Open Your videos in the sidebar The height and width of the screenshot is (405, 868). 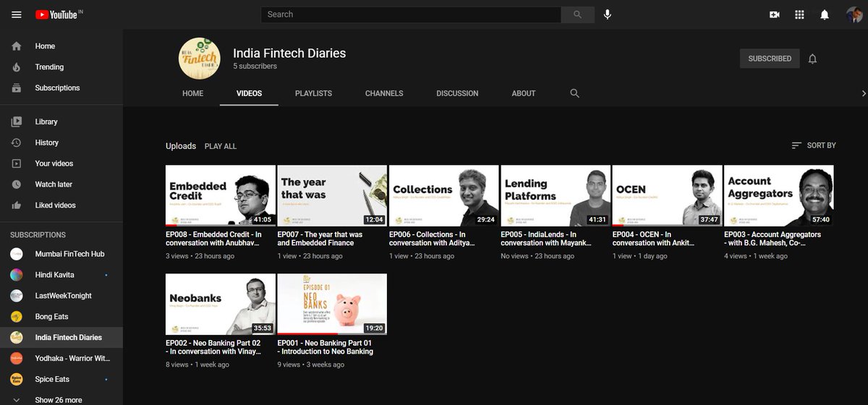(61, 164)
